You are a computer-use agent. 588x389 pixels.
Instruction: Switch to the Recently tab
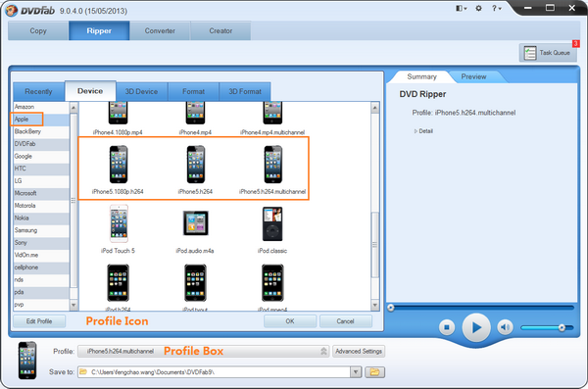(38, 91)
